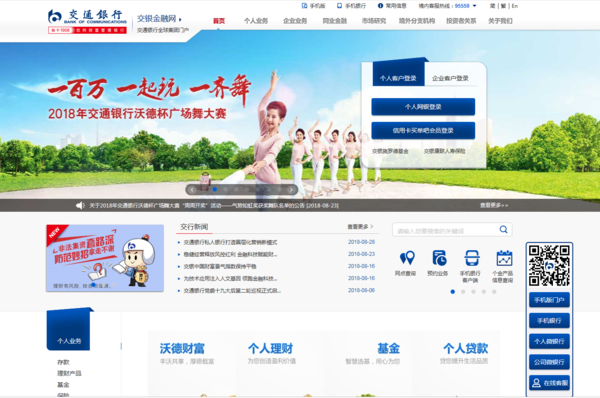Select the 首页 navigation item
The width and height of the screenshot is (600, 398).
click(x=219, y=21)
